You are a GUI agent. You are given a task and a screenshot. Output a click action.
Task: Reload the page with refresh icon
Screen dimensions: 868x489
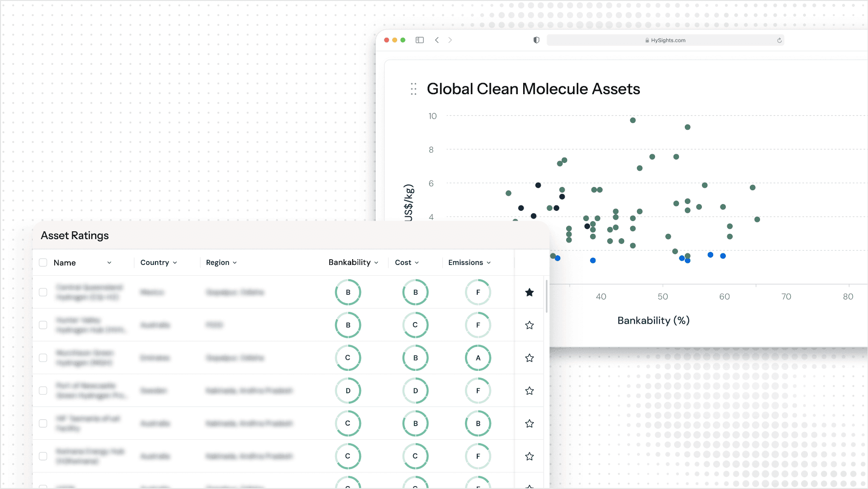(x=779, y=41)
